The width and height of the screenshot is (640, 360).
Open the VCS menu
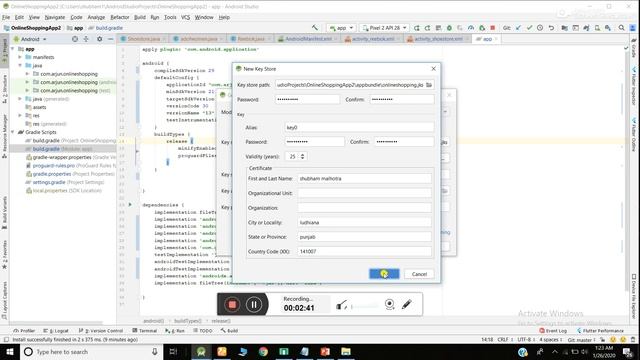coord(185,17)
